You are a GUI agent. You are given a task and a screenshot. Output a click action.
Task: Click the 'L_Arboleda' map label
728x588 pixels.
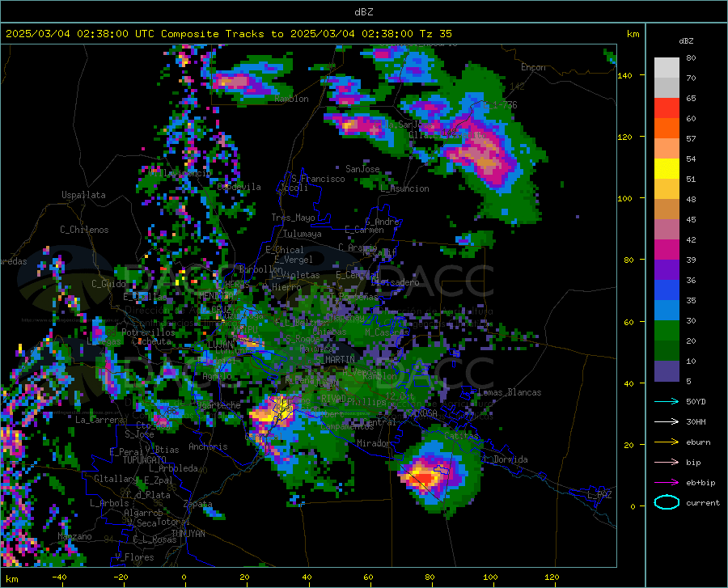(173, 468)
